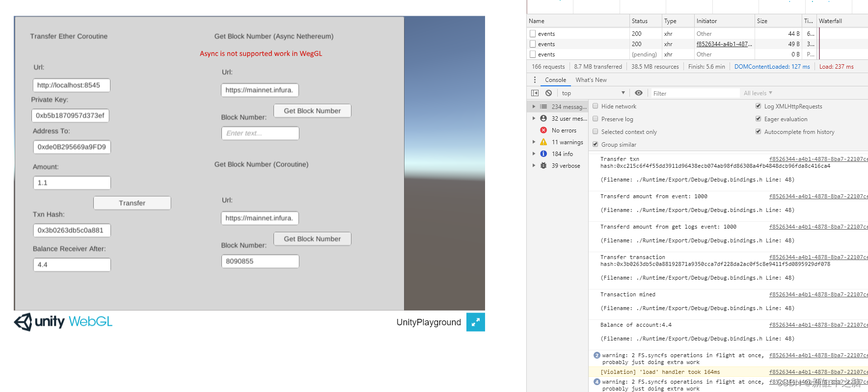Clear the console with the ban icon
Screen dimensions: 868x392
tap(548, 93)
